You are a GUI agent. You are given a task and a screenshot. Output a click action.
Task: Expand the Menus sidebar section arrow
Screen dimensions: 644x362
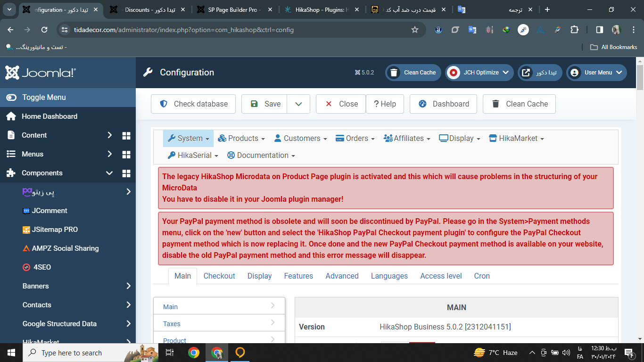click(x=109, y=154)
